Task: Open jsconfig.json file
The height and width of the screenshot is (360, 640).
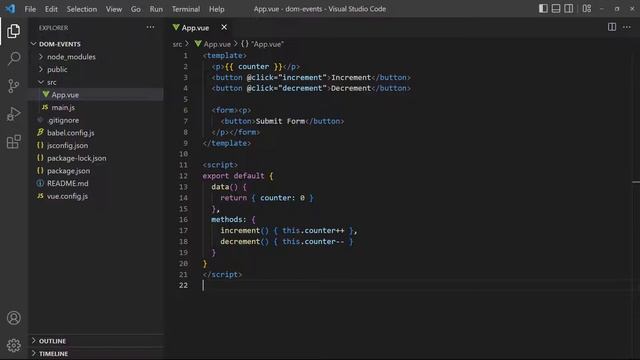Action: [96, 145]
